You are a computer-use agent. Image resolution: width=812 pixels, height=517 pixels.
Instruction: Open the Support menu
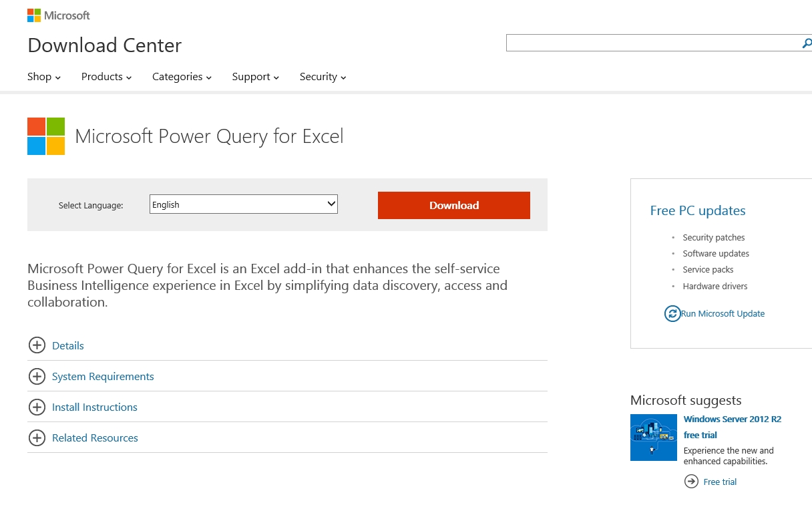tap(256, 77)
